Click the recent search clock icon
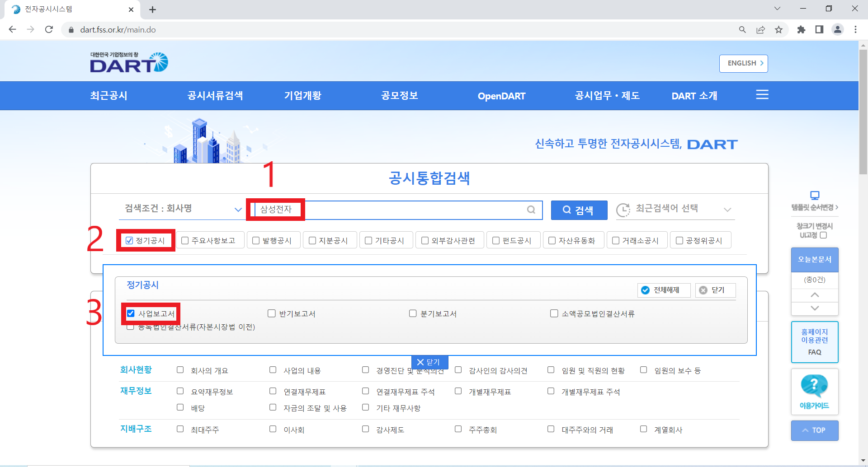Screen dimensions: 868x467 pyautogui.click(x=623, y=210)
